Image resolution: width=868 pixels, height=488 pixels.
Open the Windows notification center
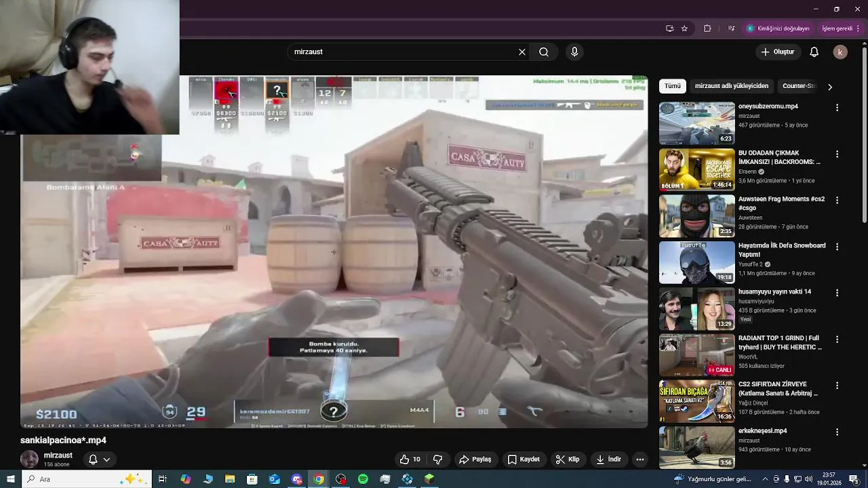coord(853,479)
